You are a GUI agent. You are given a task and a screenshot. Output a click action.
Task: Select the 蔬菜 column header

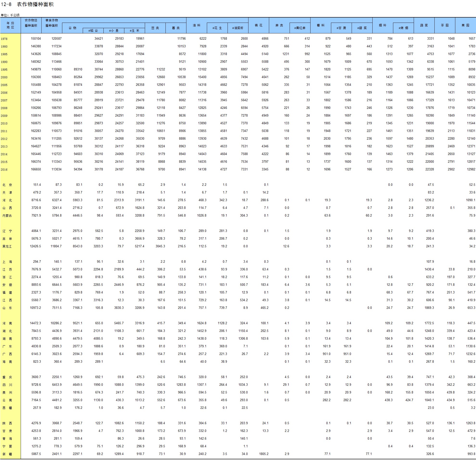[x=424, y=25]
